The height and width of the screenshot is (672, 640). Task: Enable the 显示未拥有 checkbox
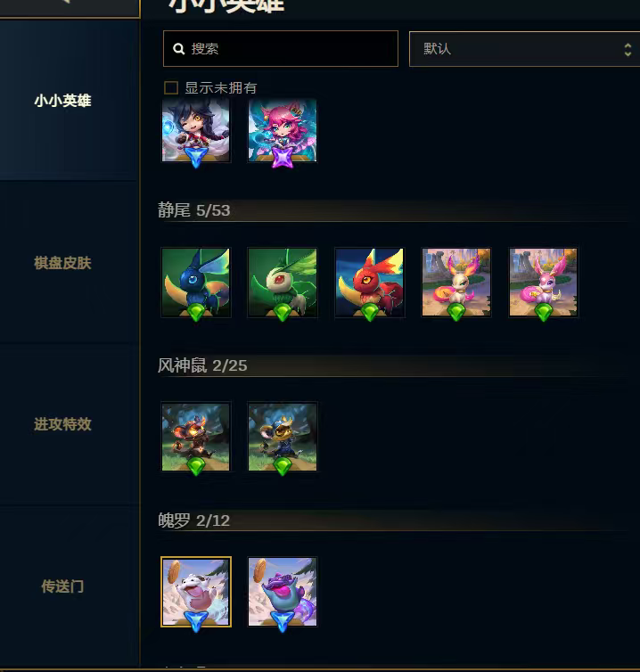(x=171, y=88)
